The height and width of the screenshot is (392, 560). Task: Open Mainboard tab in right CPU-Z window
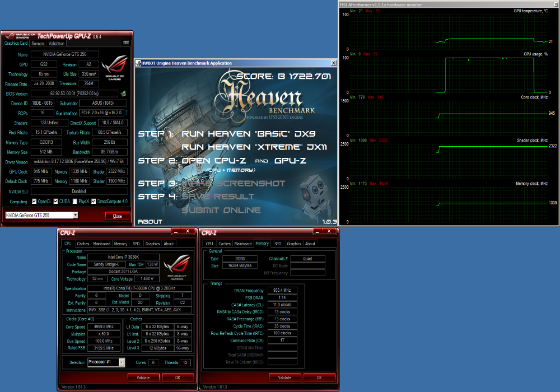pos(243,244)
